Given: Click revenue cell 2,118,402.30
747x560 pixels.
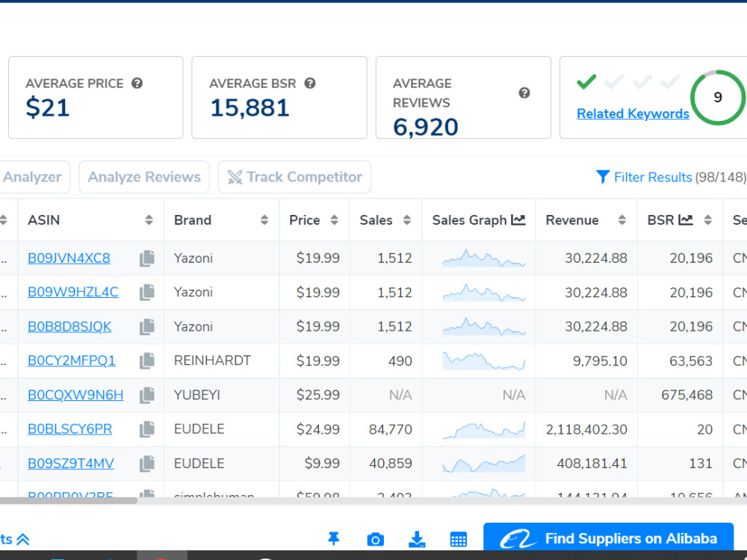Looking at the screenshot, I should tap(586, 429).
